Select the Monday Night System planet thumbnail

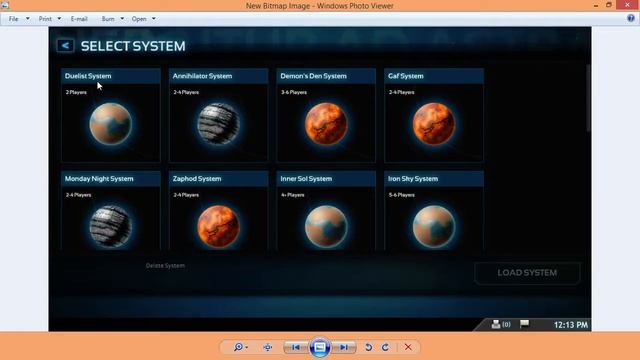pyautogui.click(x=111, y=227)
